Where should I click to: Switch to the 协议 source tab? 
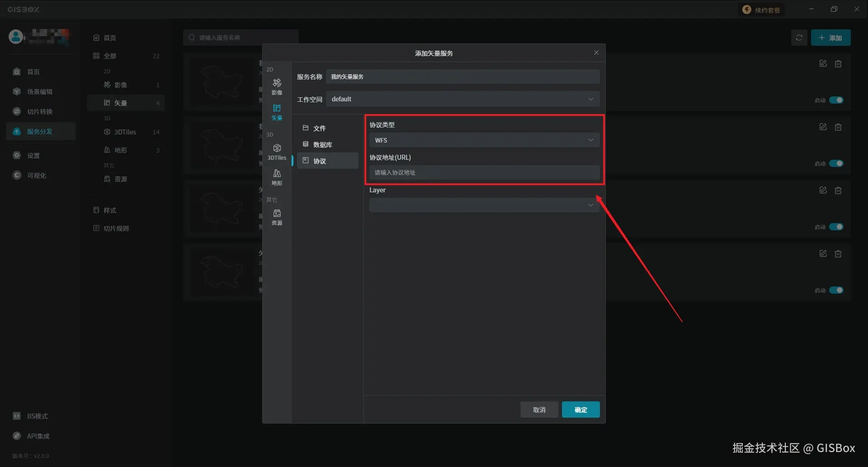(328, 161)
